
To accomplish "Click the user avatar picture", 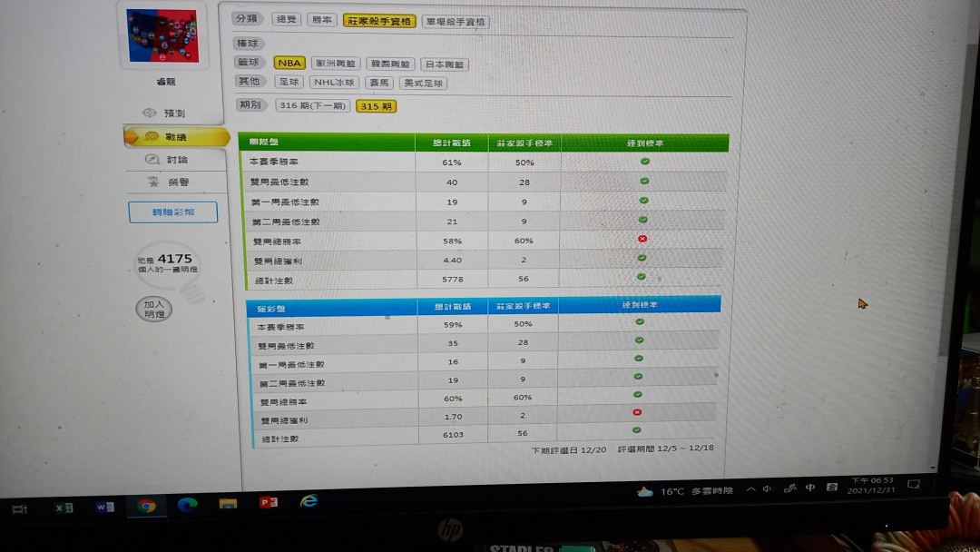I will tap(163, 35).
